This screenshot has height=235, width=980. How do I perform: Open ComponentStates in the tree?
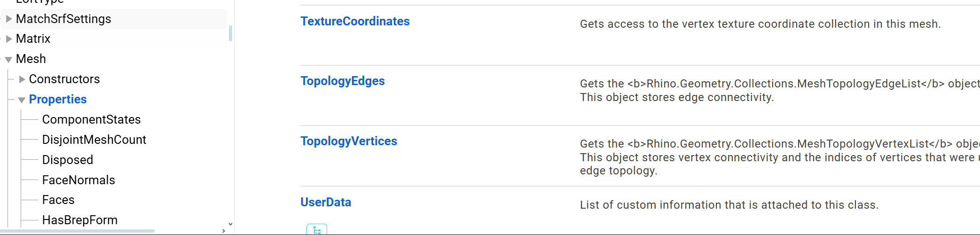91,119
